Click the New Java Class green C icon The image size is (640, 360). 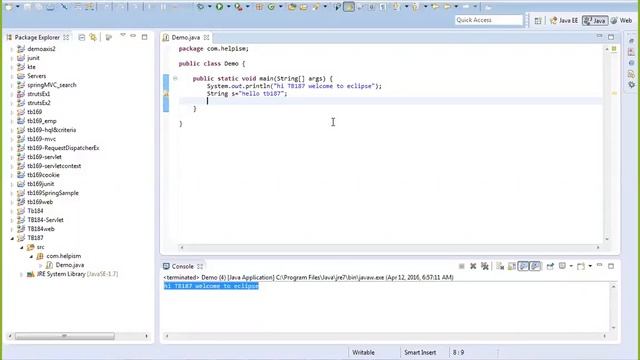click(271, 7)
